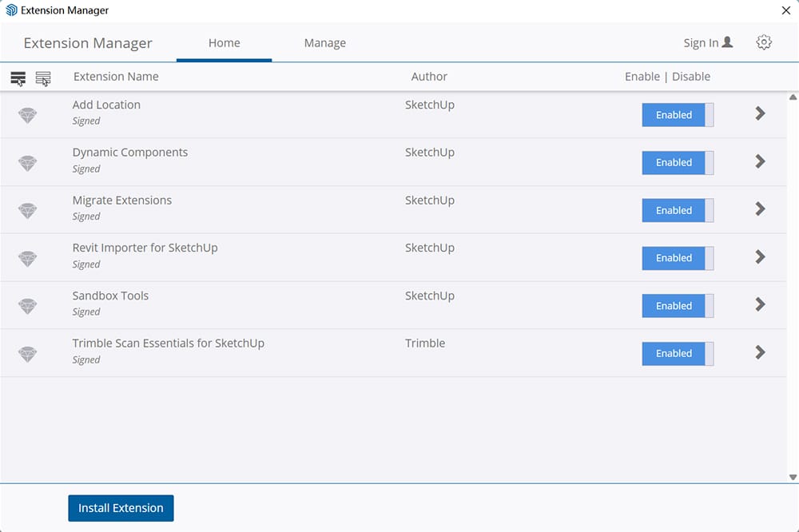Click the deselect all extensions icon
Image resolution: width=799 pixels, height=532 pixels.
click(43, 77)
